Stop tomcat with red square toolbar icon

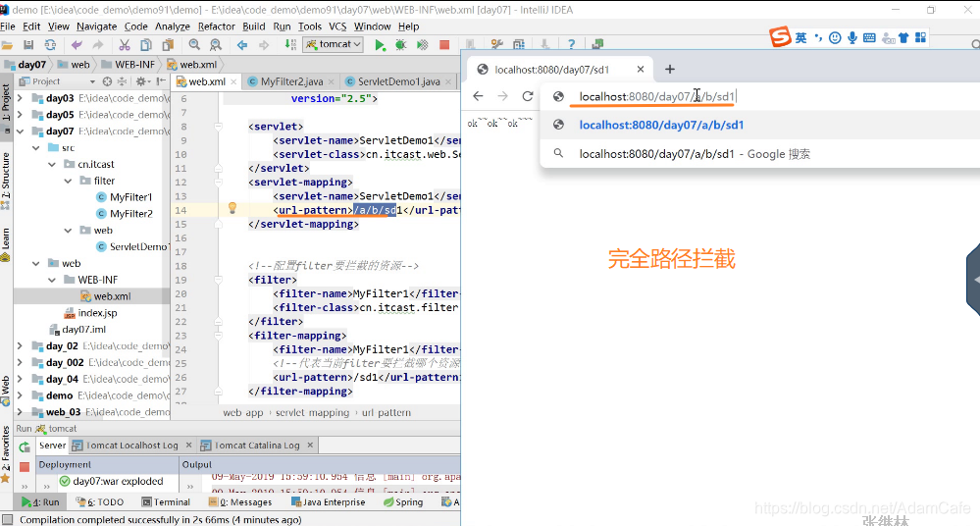point(444,45)
